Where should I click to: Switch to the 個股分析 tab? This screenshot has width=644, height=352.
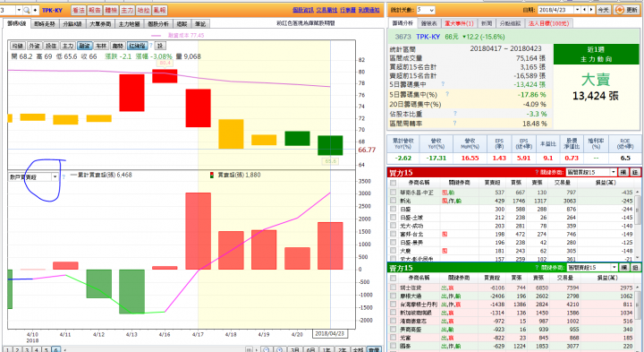coord(158,24)
